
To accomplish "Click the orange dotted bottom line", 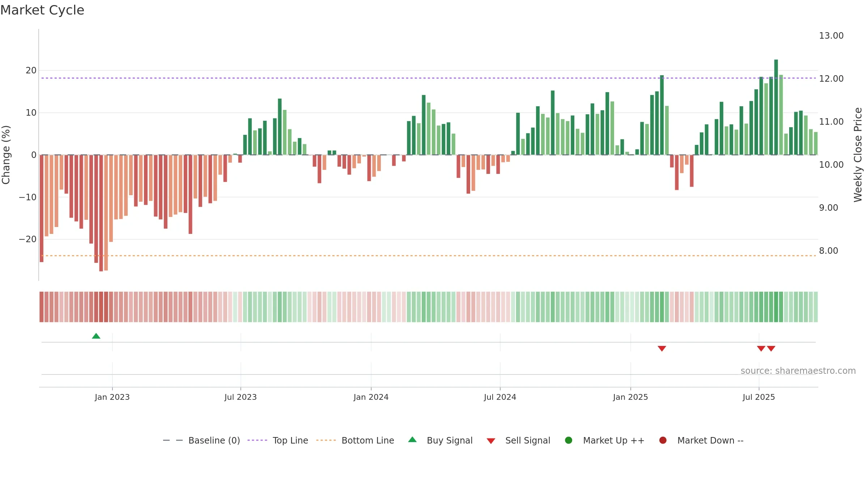I will point(429,256).
